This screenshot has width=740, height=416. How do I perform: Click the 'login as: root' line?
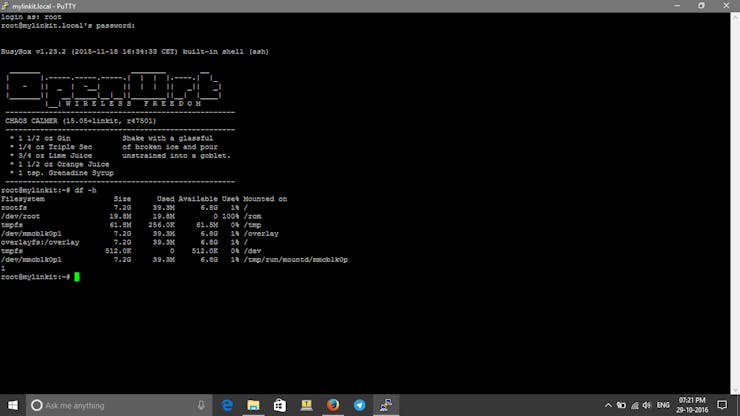point(31,17)
